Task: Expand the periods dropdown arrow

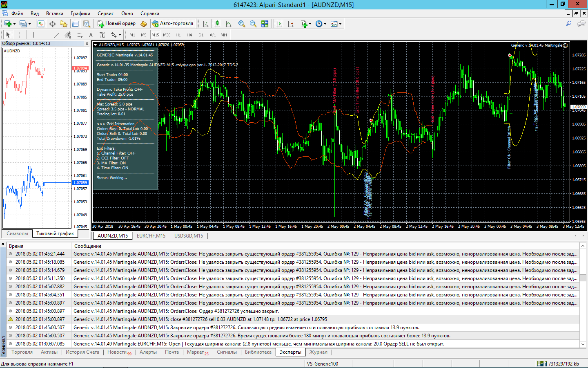Action: [x=325, y=24]
